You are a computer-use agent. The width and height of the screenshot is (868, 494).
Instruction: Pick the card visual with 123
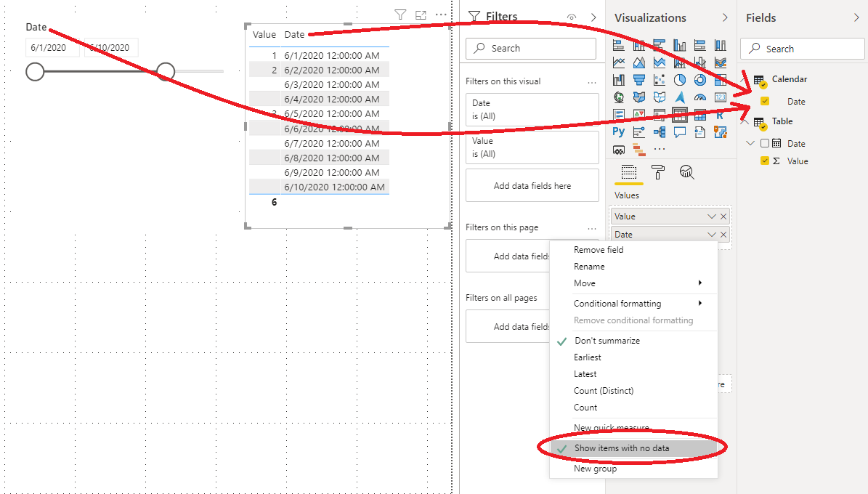click(721, 97)
